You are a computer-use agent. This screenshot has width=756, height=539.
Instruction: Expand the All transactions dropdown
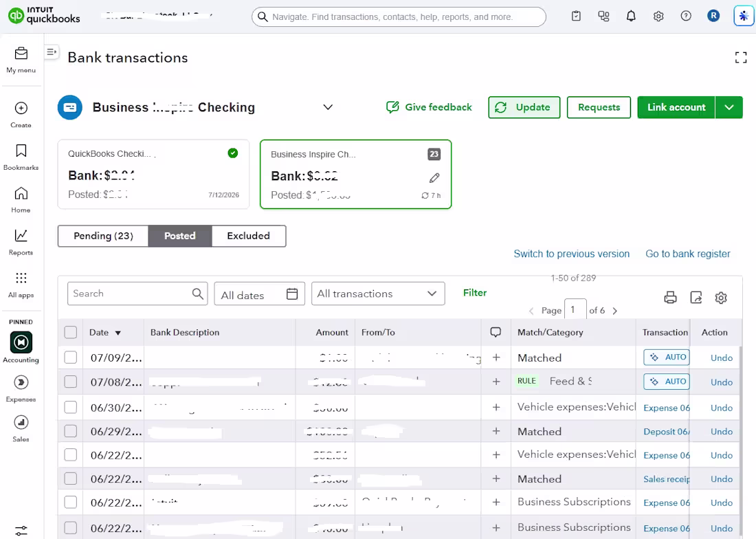[378, 294]
